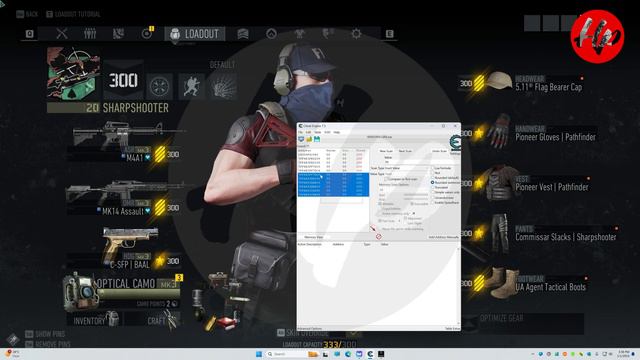
Task: Open Cheat Engine Edit menu
Action: click(x=309, y=132)
